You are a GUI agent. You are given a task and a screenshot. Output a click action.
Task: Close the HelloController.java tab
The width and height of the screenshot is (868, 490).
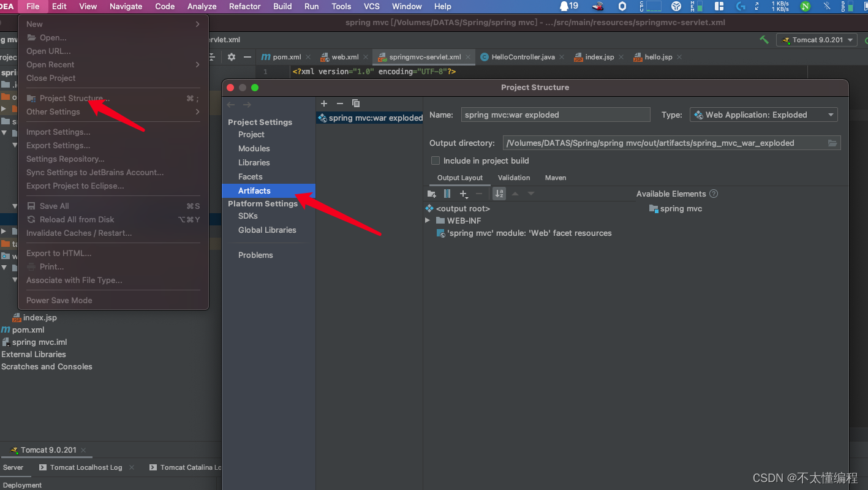tap(562, 57)
